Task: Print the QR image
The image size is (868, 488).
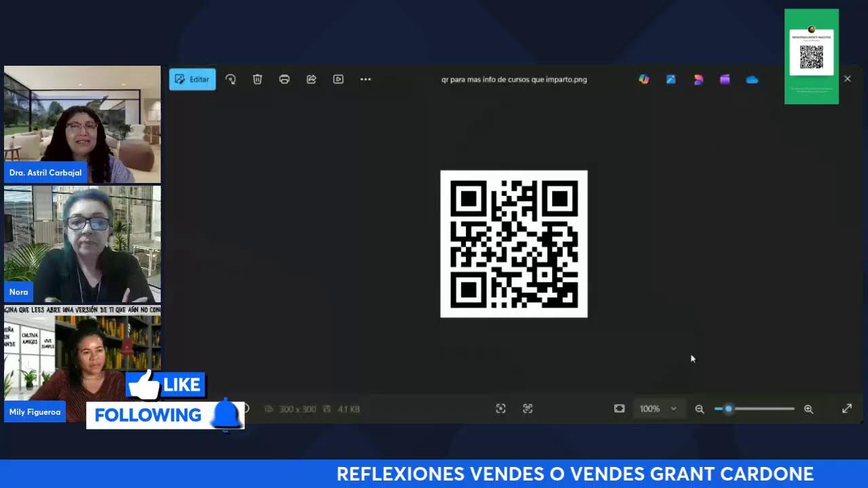Action: click(x=284, y=79)
